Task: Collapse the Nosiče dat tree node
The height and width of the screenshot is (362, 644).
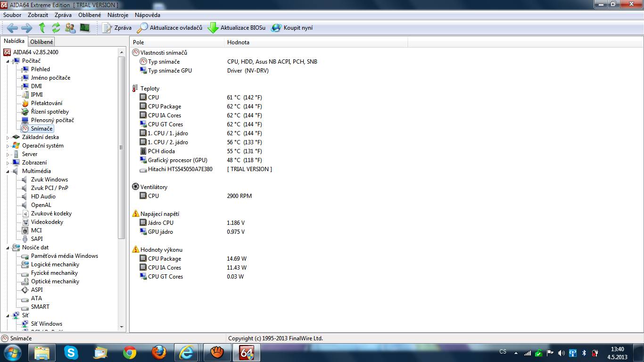Action: [8, 247]
